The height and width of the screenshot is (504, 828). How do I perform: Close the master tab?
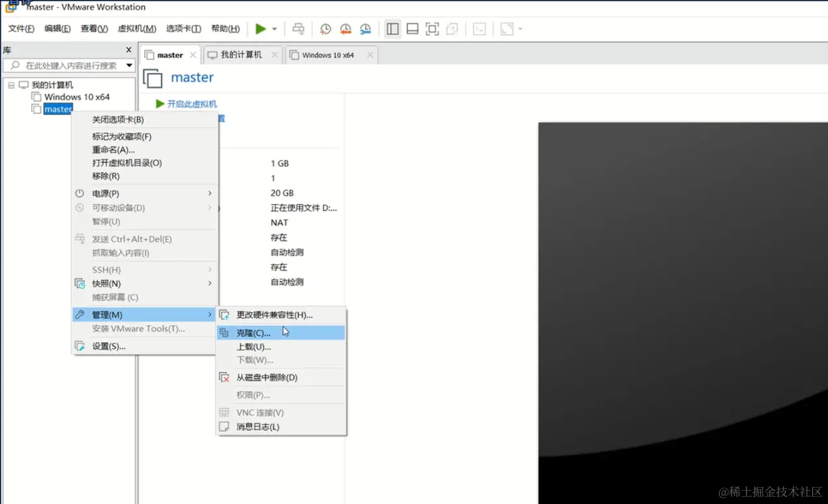193,55
